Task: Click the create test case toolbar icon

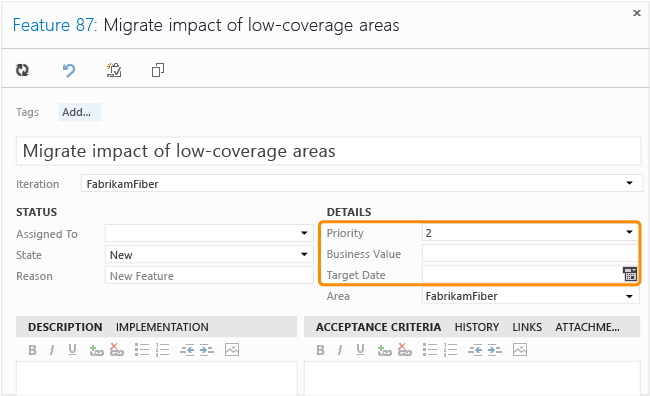Action: tap(114, 70)
